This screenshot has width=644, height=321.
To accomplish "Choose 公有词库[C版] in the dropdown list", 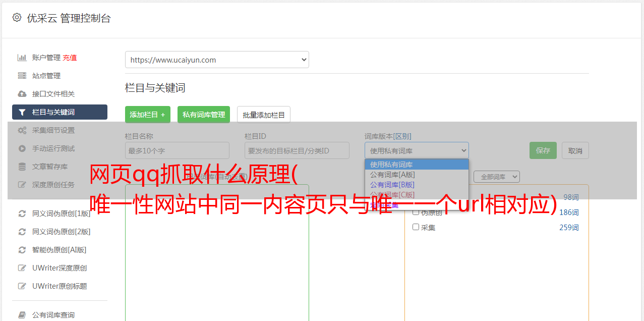I will [417, 195].
